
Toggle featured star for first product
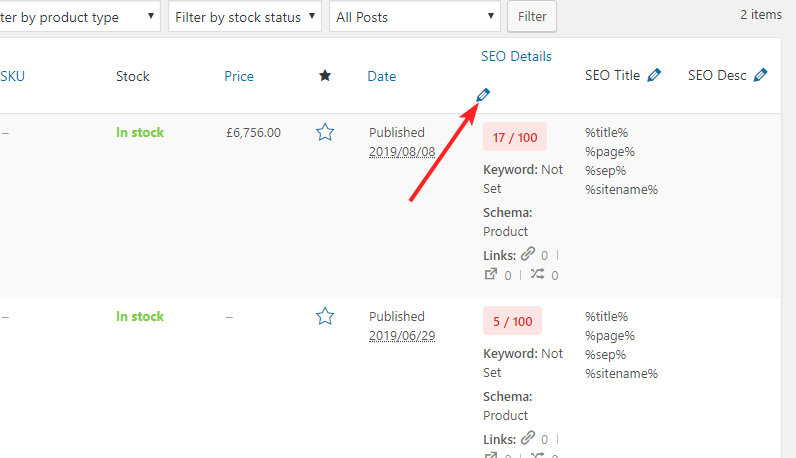point(324,132)
